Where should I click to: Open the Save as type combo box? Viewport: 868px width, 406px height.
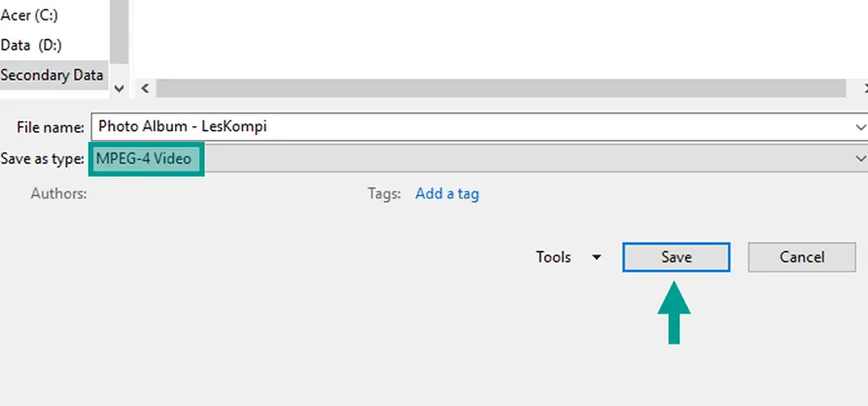click(x=479, y=158)
